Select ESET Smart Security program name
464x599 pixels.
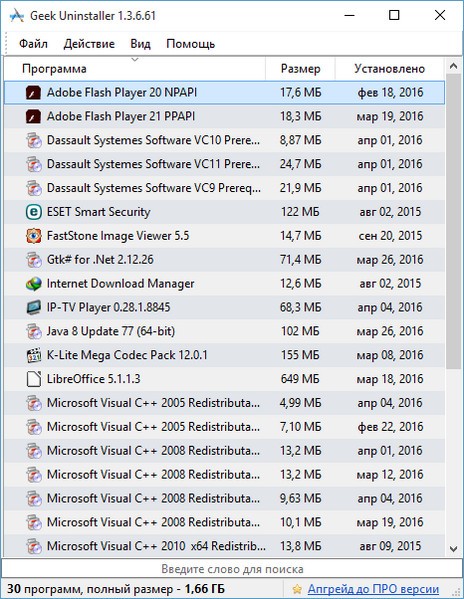click(x=99, y=212)
